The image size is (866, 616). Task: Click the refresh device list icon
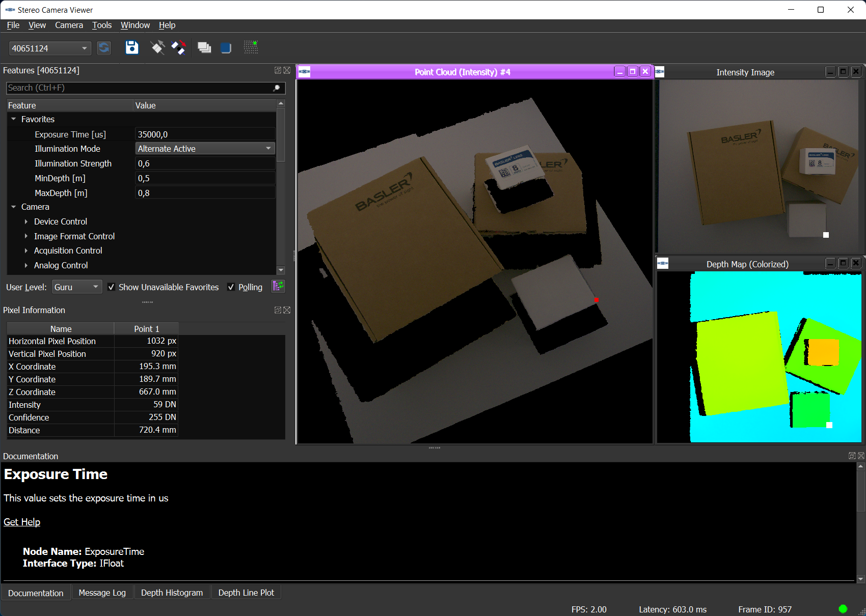click(x=104, y=48)
